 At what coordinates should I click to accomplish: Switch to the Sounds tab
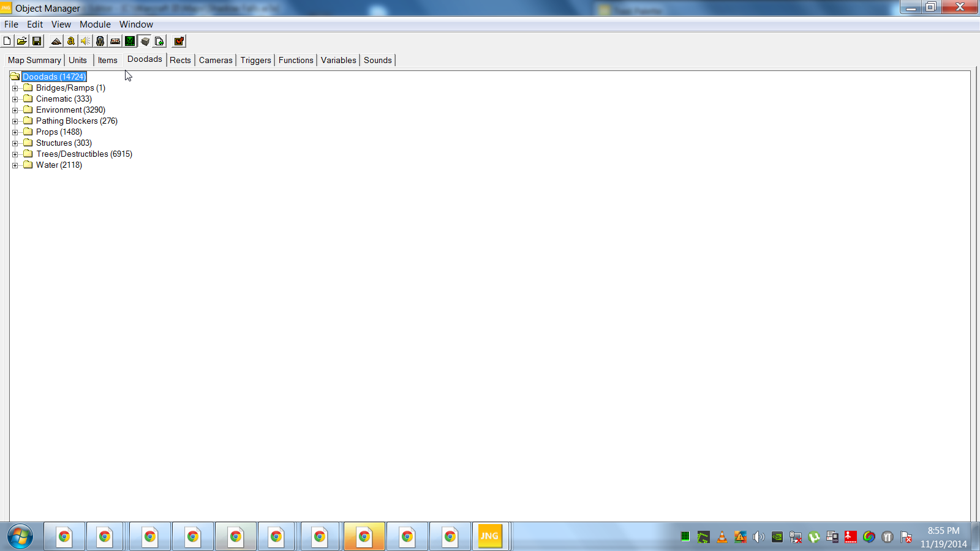click(378, 60)
